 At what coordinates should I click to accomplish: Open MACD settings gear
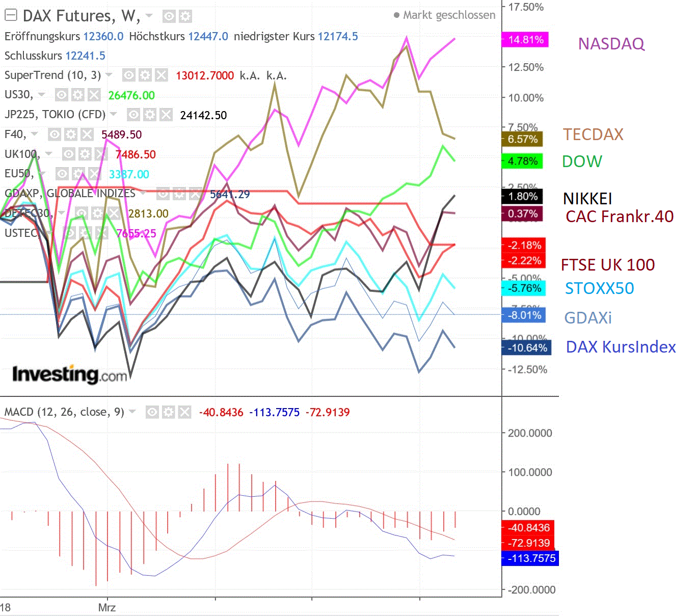point(168,412)
